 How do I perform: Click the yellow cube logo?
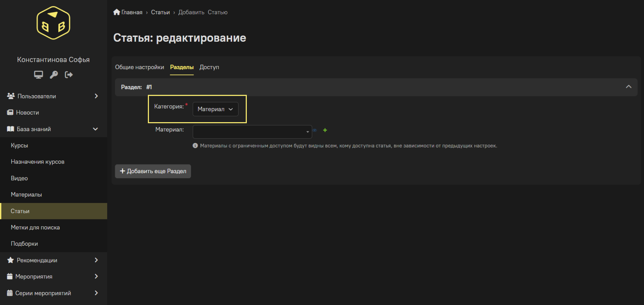point(53,23)
